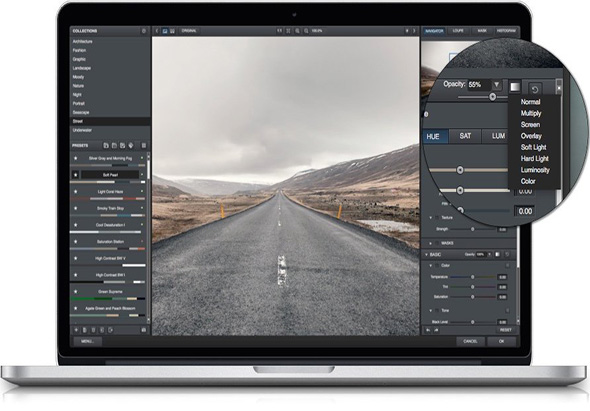Open Cool Desaturation I preset indicator

coord(142,225)
